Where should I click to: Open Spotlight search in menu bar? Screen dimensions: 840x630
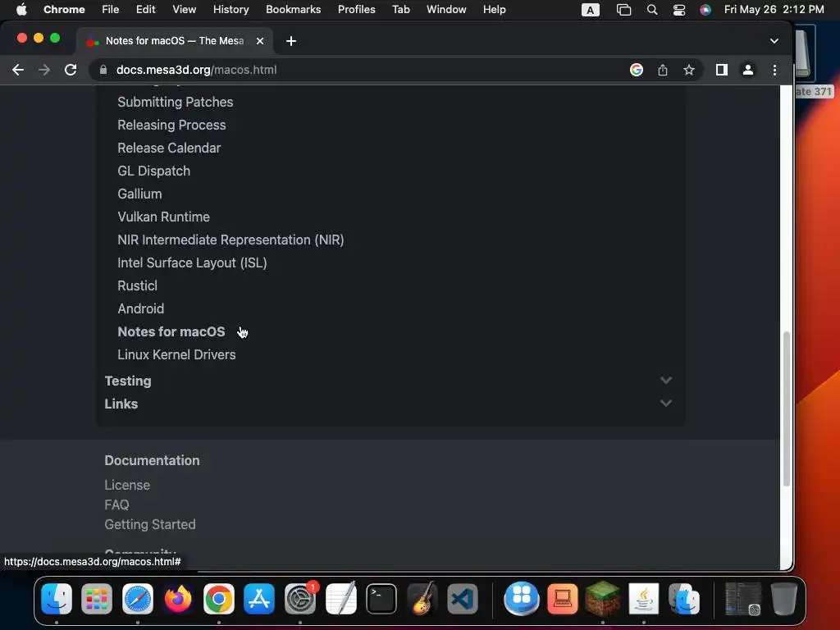coord(652,10)
